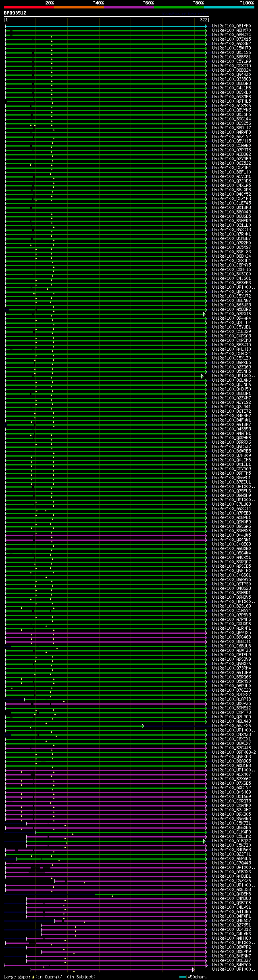
Task: Select label UniRef100_C1K4P9
Action: click(231, 832)
